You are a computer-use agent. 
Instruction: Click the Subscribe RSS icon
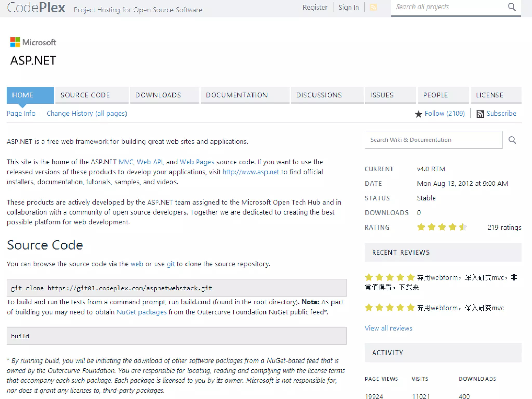480,114
